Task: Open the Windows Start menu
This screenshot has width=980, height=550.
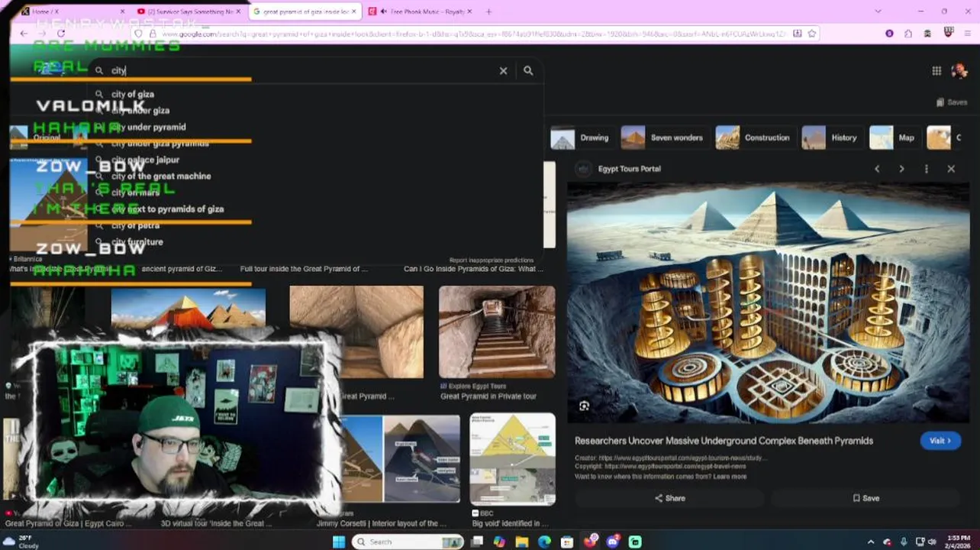Action: (x=339, y=542)
